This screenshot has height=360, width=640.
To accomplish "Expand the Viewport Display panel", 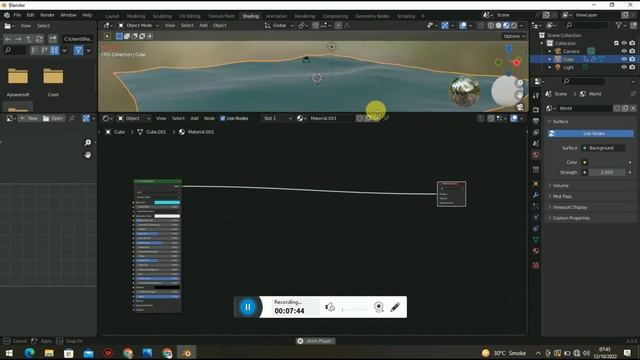I will 569,207.
